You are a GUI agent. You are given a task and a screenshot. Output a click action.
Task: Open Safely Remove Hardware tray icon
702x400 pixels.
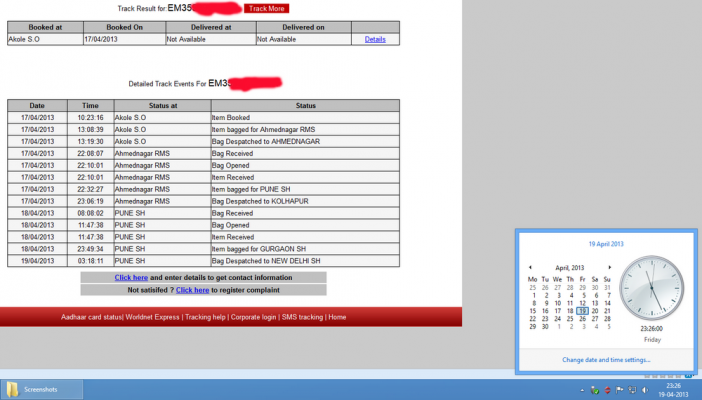coord(595,390)
